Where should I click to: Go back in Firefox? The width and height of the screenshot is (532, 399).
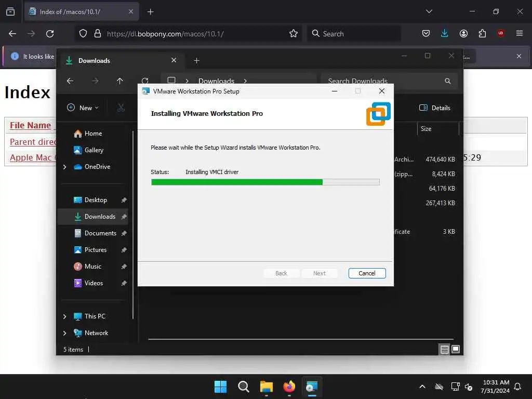(x=12, y=34)
